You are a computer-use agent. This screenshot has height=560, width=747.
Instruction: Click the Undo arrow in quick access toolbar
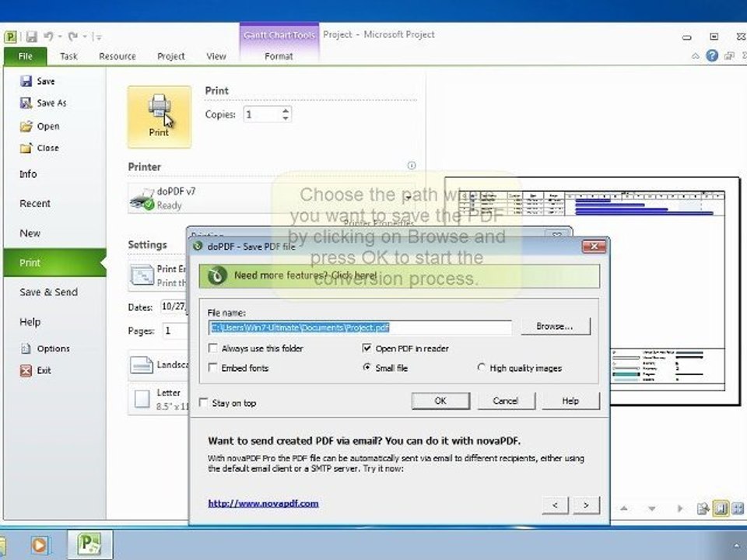click(x=48, y=37)
